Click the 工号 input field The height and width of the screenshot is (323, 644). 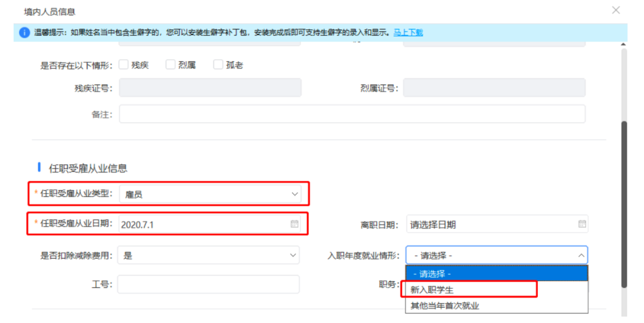click(208, 284)
